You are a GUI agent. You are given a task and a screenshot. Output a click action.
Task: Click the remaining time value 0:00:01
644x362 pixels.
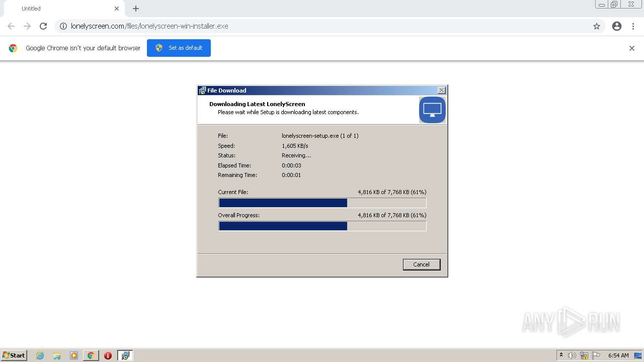(x=291, y=175)
